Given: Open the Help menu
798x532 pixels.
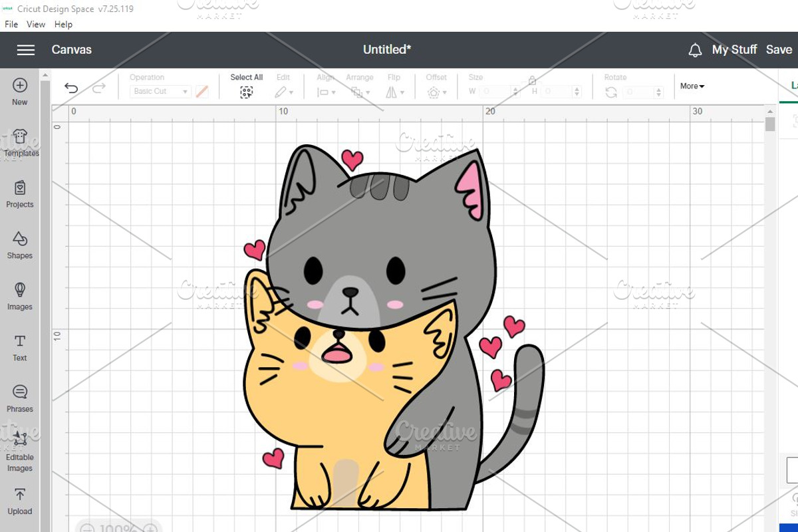Looking at the screenshot, I should coord(64,25).
